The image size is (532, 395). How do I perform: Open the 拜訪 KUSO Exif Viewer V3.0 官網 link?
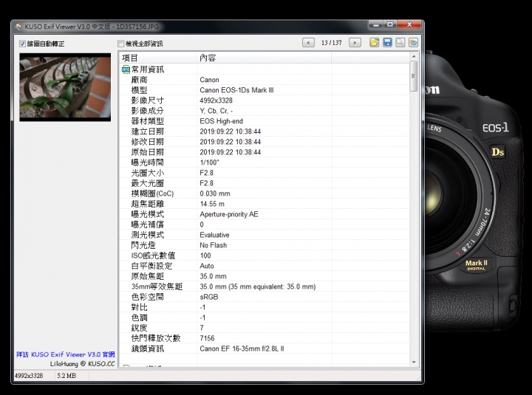point(66,354)
